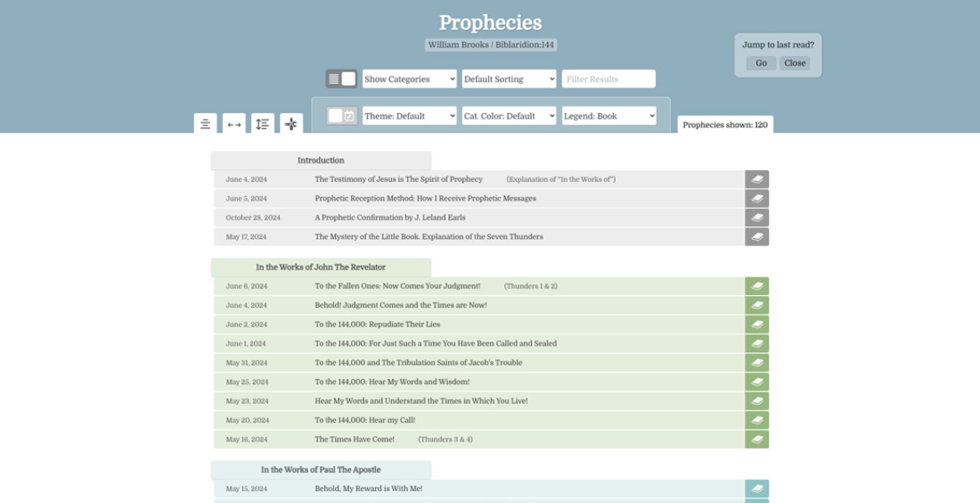Toggle the date switch beside Theme dropdown
This screenshot has height=503, width=980.
[342, 116]
